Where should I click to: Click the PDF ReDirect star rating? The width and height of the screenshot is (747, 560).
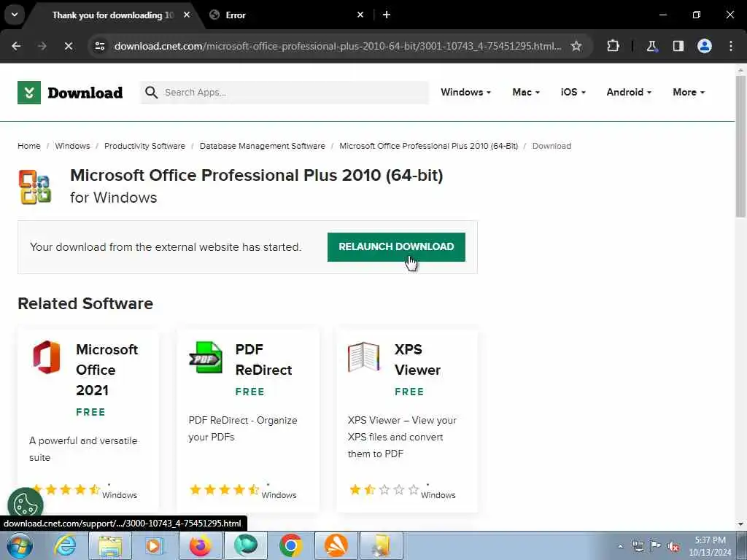pyautogui.click(x=225, y=489)
